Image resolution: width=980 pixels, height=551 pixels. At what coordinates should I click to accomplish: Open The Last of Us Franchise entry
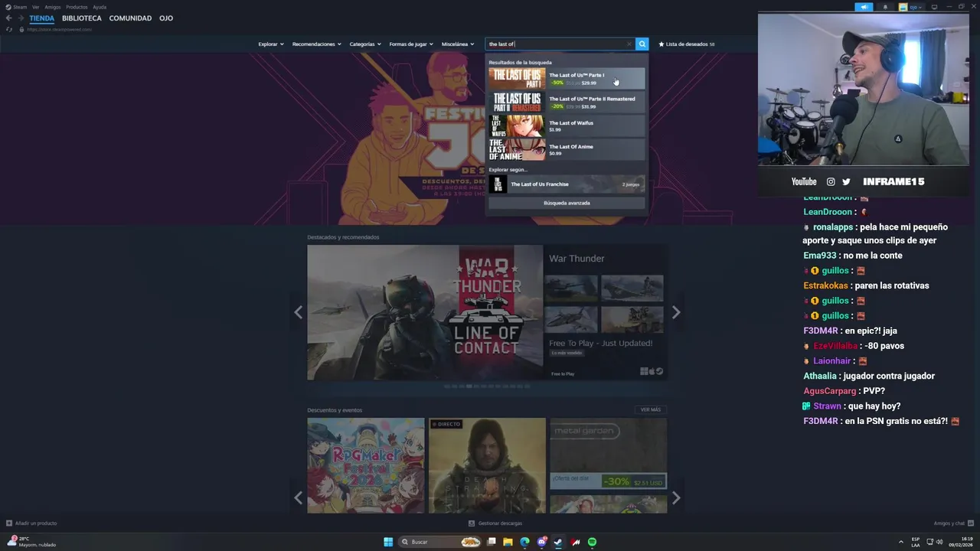(x=567, y=184)
